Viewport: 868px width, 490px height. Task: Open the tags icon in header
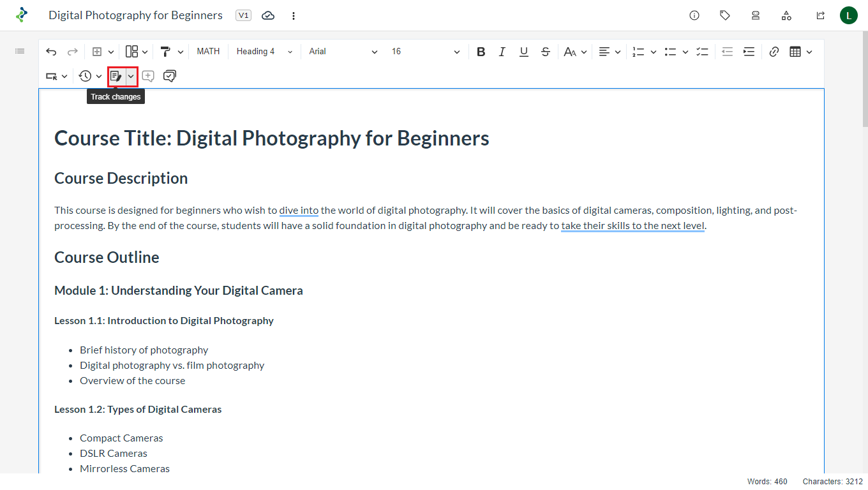[725, 15]
